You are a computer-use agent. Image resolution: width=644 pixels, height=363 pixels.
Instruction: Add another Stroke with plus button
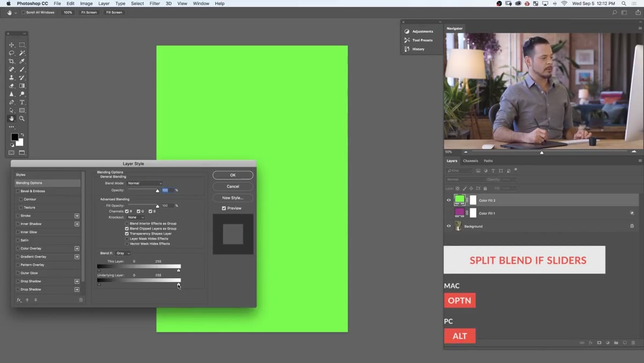tap(77, 216)
